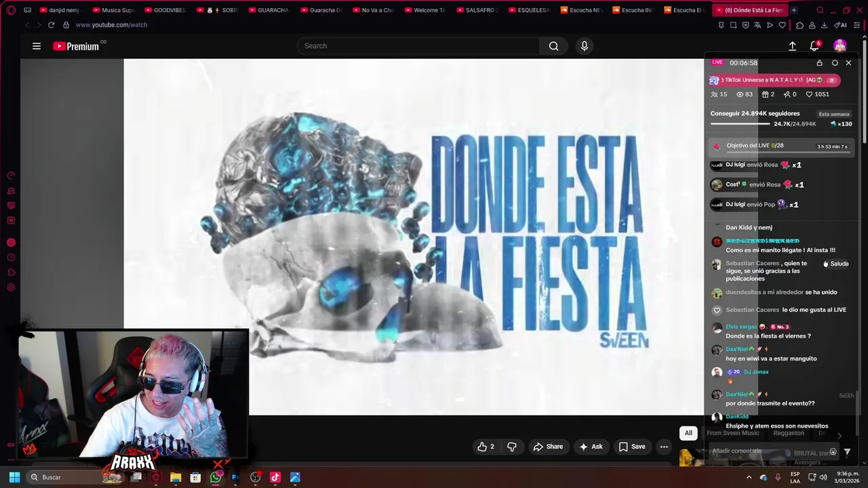Click the TikTok Universe gift banner
Screen dimensions: 868x488
775,80
